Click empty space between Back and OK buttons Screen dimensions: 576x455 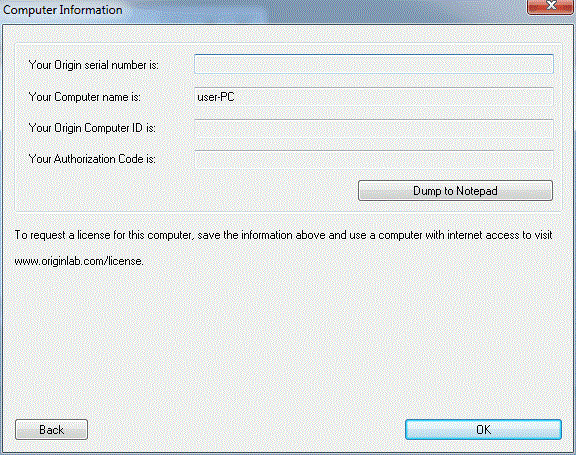[246, 430]
